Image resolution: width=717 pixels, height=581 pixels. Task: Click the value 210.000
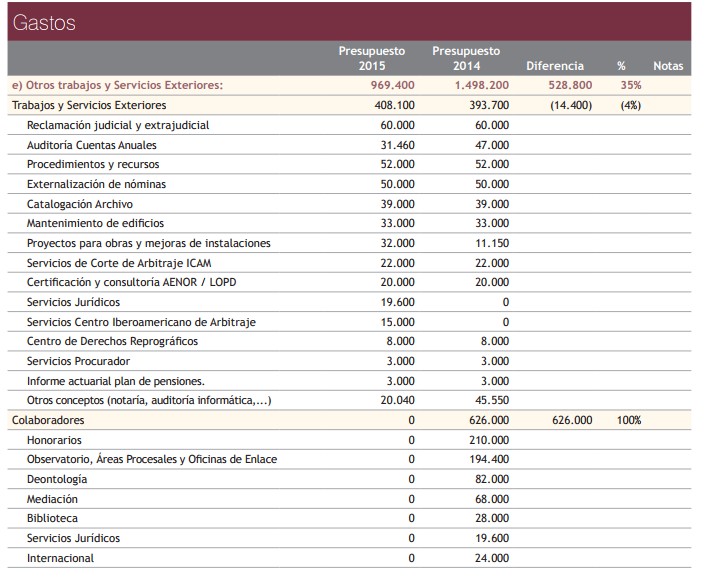tap(489, 440)
